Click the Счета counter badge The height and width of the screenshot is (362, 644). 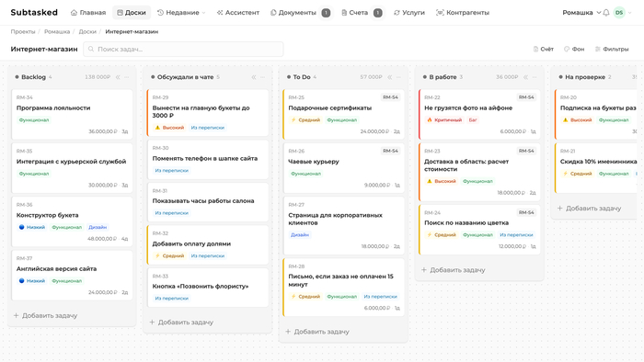point(377,13)
